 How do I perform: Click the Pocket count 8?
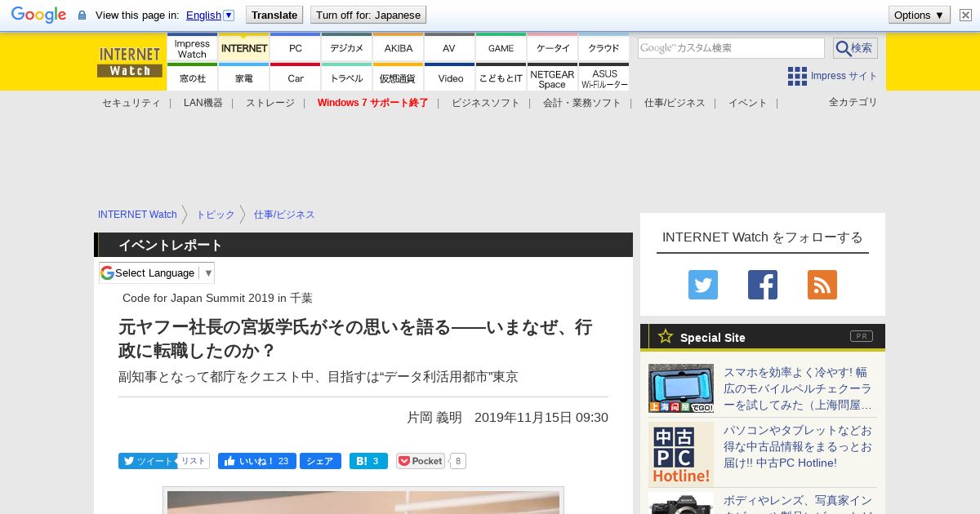tap(458, 461)
